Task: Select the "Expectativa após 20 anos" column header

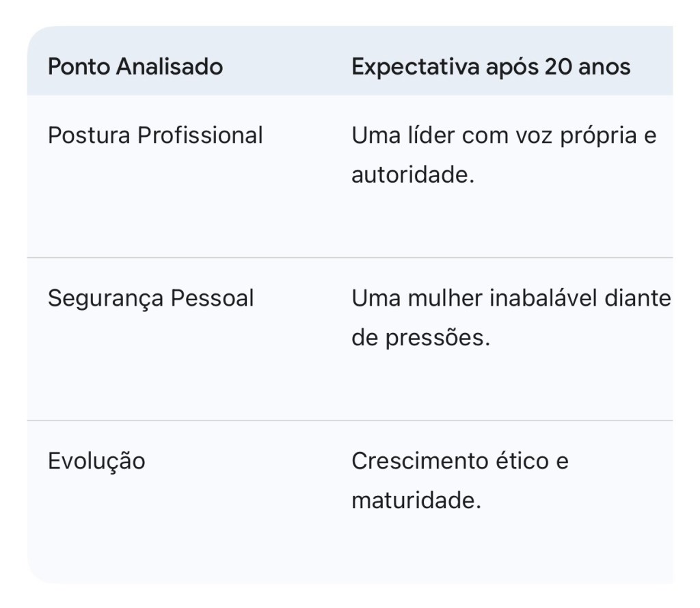Action: [490, 67]
